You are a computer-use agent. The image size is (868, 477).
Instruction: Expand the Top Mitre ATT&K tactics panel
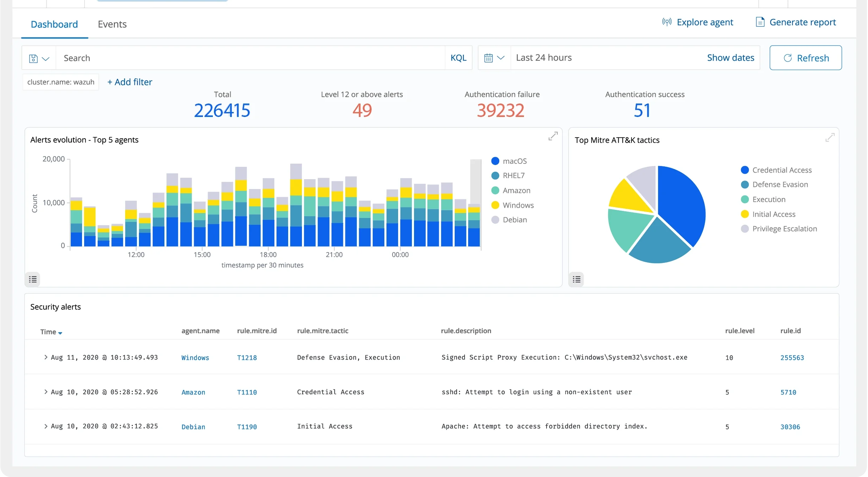tap(830, 137)
